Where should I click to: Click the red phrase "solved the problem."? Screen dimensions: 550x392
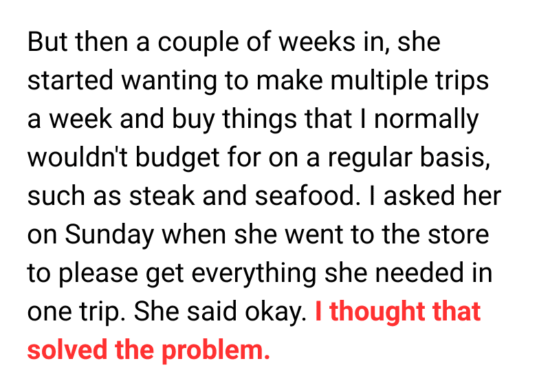(x=148, y=349)
